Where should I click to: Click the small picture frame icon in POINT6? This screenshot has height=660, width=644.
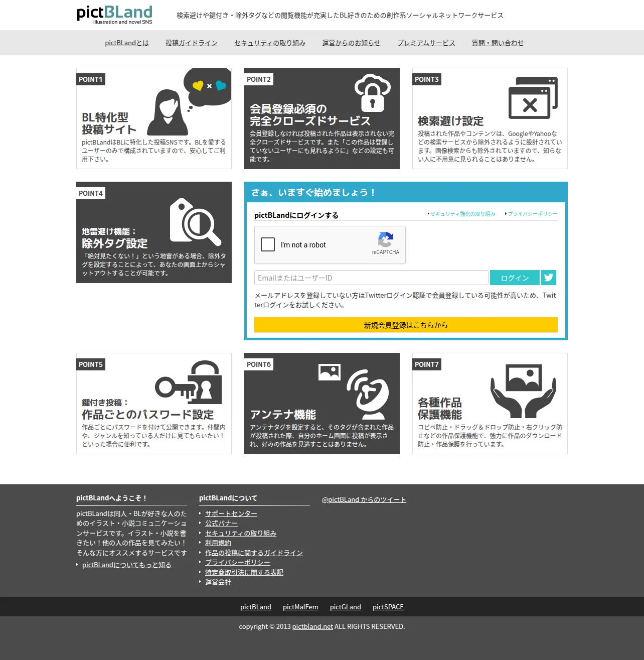pyautogui.click(x=330, y=372)
